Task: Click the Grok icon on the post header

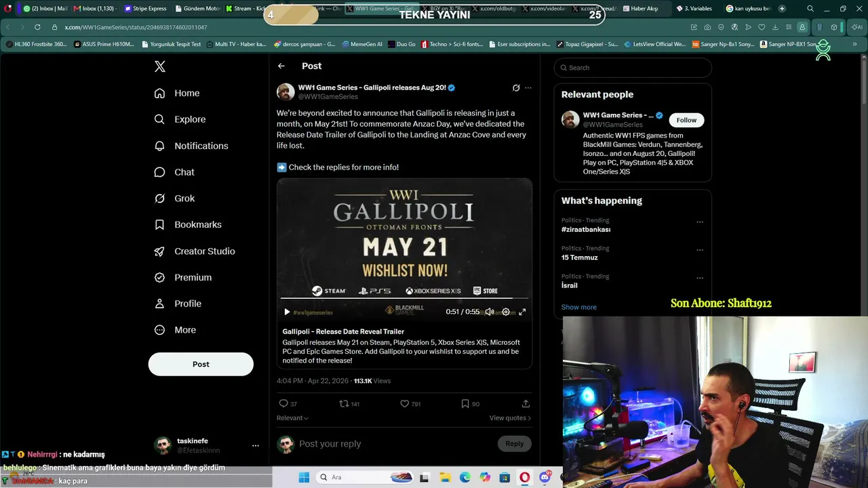Action: [516, 88]
